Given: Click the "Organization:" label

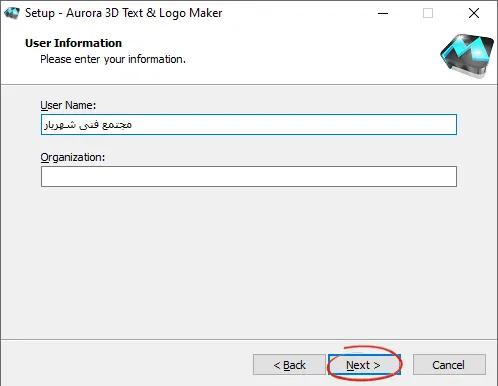Looking at the screenshot, I should click(73, 157).
